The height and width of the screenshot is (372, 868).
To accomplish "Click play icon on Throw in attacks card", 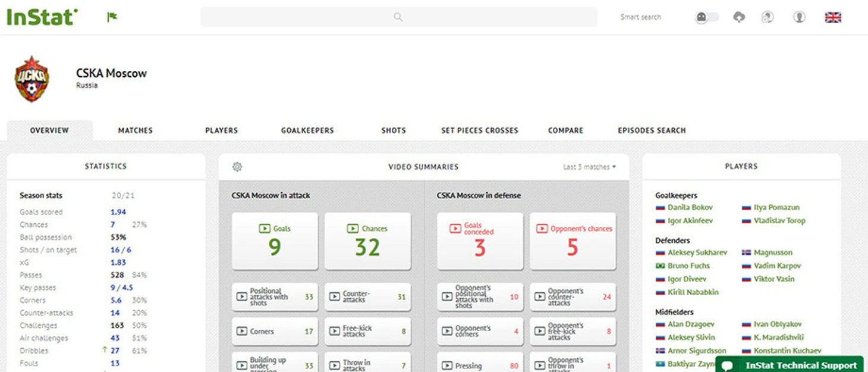I will click(335, 365).
